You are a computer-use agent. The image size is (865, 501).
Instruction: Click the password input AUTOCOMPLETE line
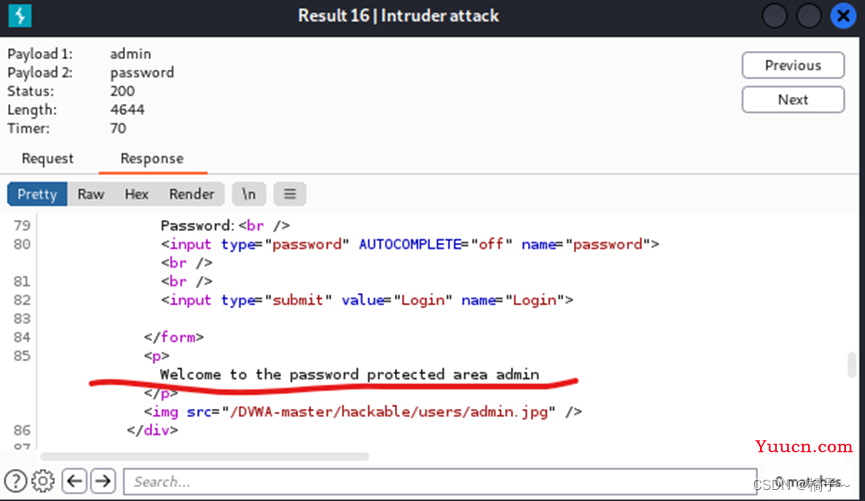click(410, 244)
